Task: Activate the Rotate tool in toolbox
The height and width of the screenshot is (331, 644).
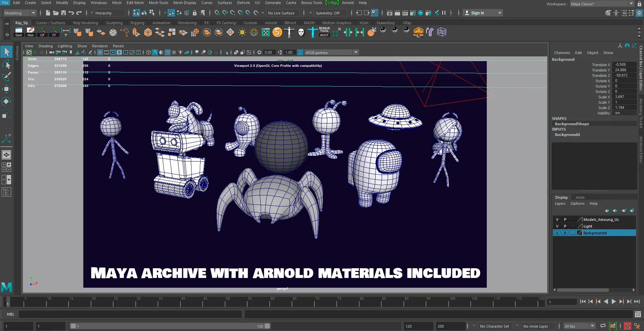Action: (x=6, y=101)
